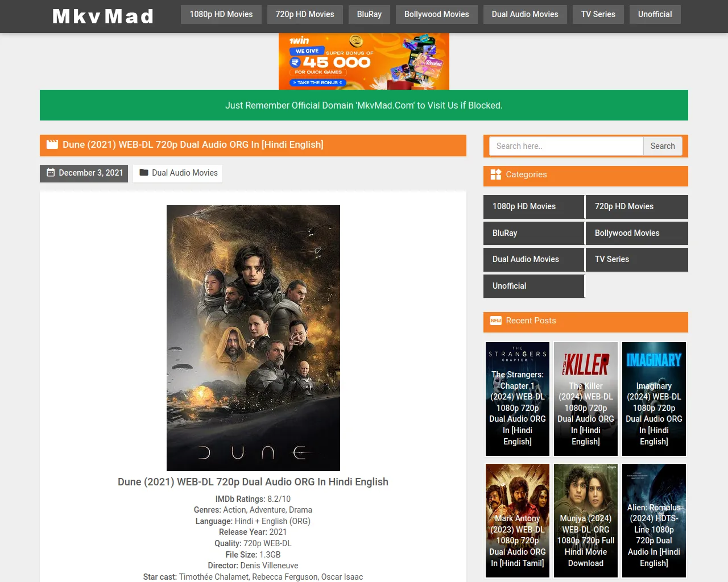Select BluRay in the top navigation
The width and height of the screenshot is (728, 582).
point(369,14)
